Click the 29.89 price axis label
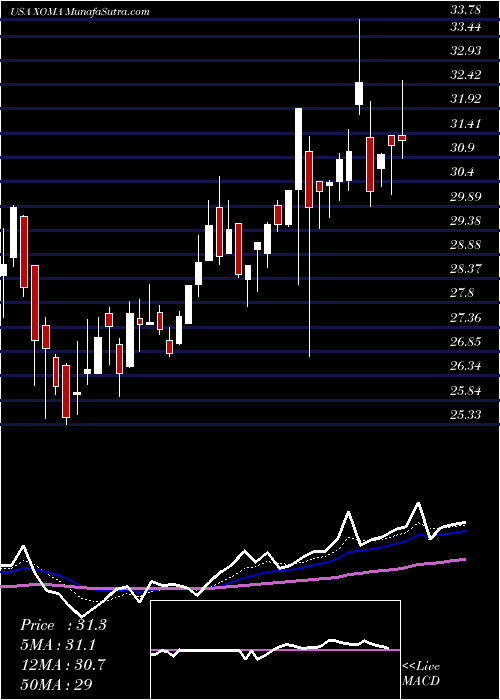This screenshot has width=500, height=700. 465,196
